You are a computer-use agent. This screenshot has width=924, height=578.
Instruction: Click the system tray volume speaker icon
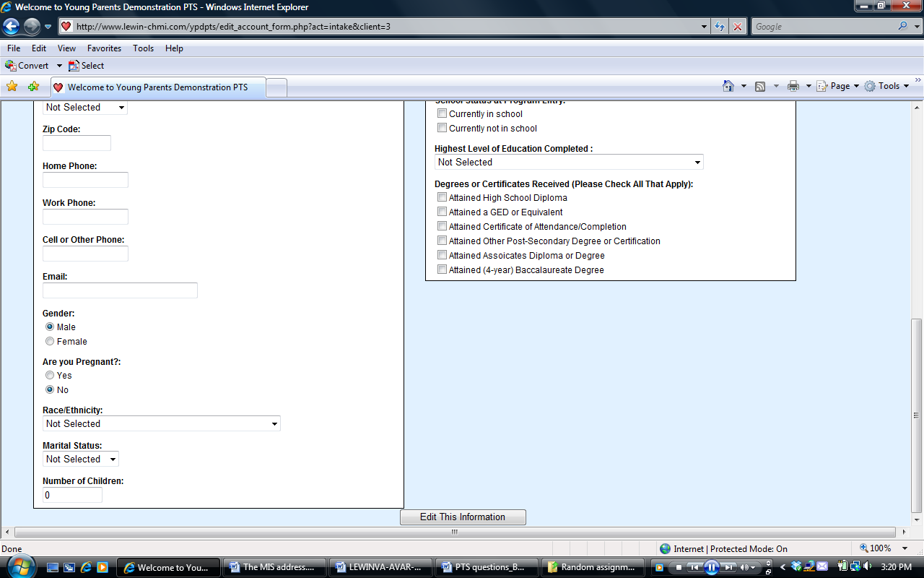pyautogui.click(x=867, y=567)
